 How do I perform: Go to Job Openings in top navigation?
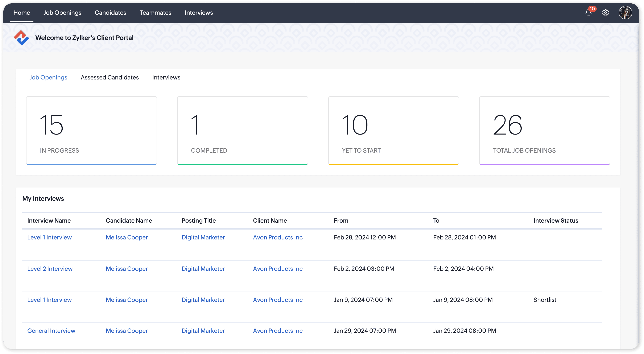62,13
